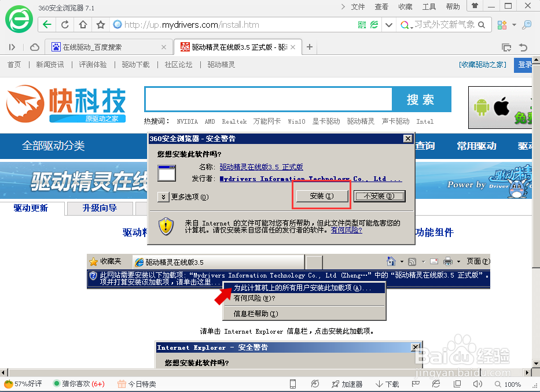
Task: Click the 有何风险? link in dialog
Action: coord(347,230)
